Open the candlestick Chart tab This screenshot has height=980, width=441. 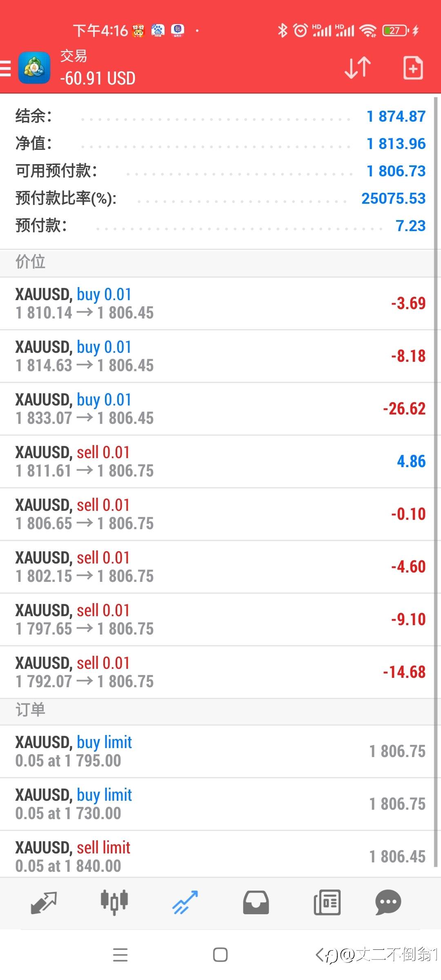pyautogui.click(x=114, y=902)
